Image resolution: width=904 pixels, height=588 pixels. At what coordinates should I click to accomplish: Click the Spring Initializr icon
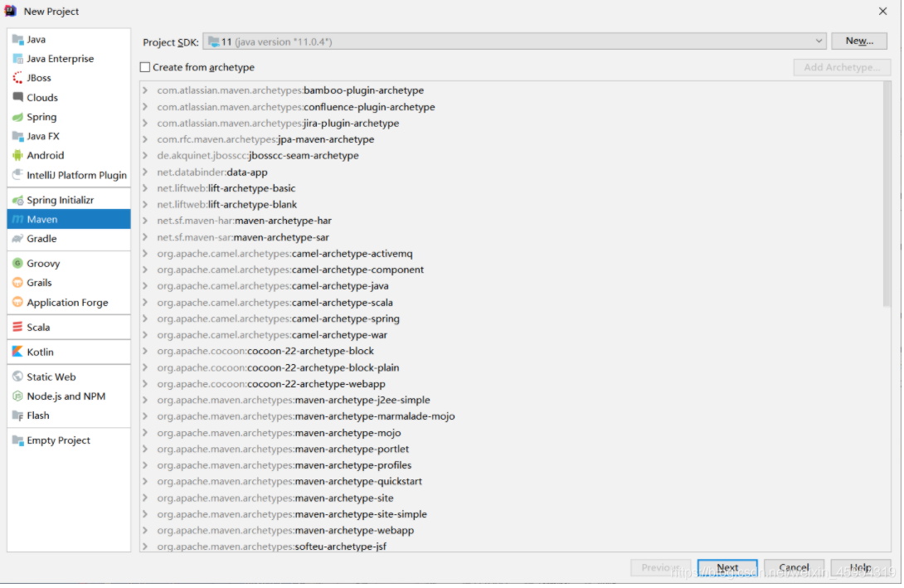coord(18,200)
